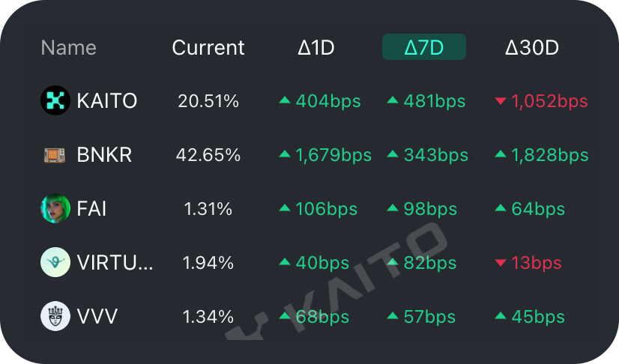
Task: Click red down arrow beside 1,052bps
Action: click(501, 101)
